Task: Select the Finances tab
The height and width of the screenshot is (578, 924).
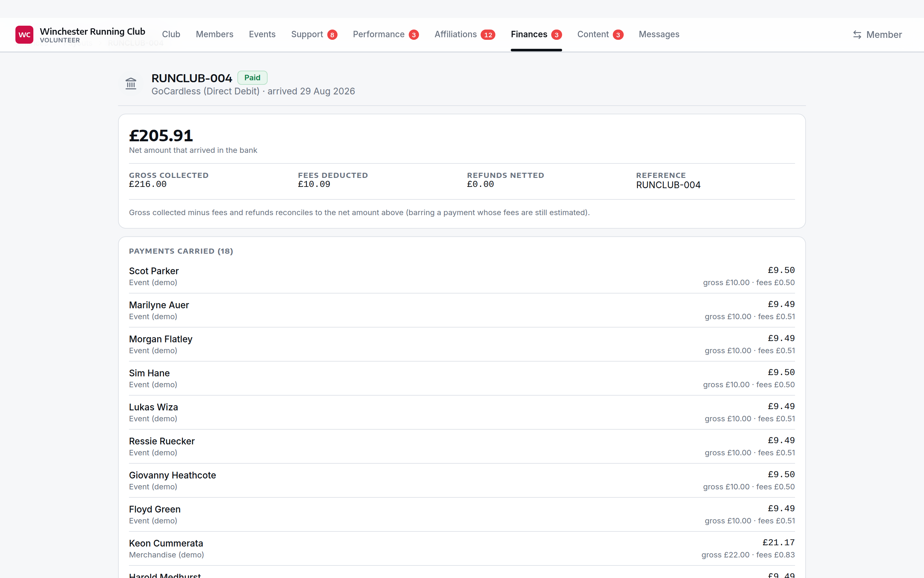Action: click(x=536, y=34)
